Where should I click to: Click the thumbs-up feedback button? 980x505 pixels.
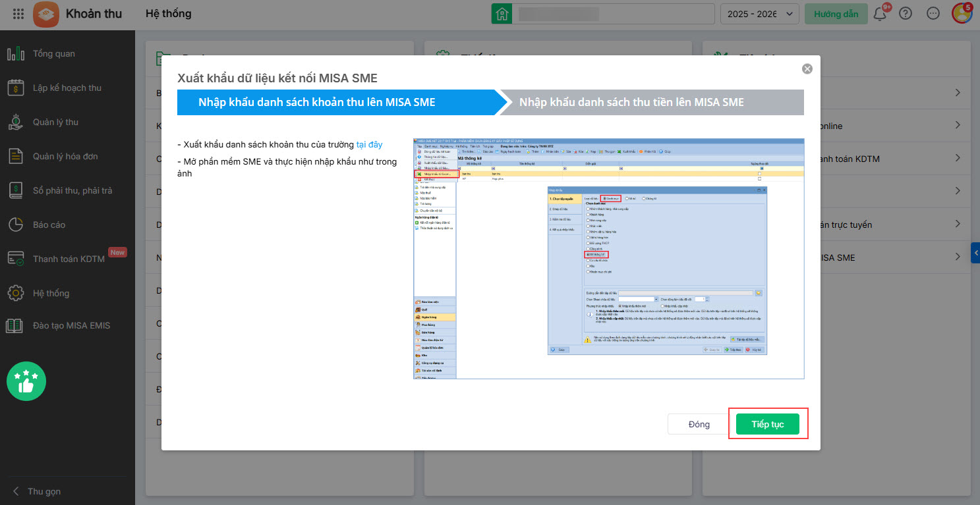26,381
